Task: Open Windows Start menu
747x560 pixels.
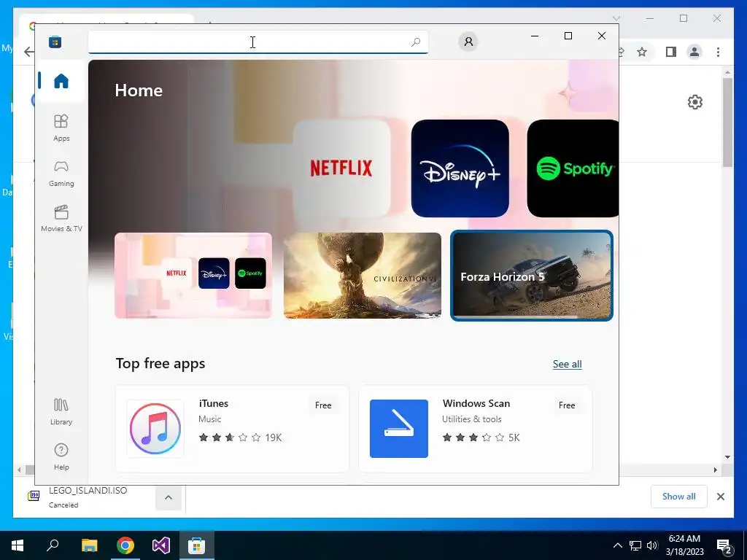Action: [x=18, y=545]
